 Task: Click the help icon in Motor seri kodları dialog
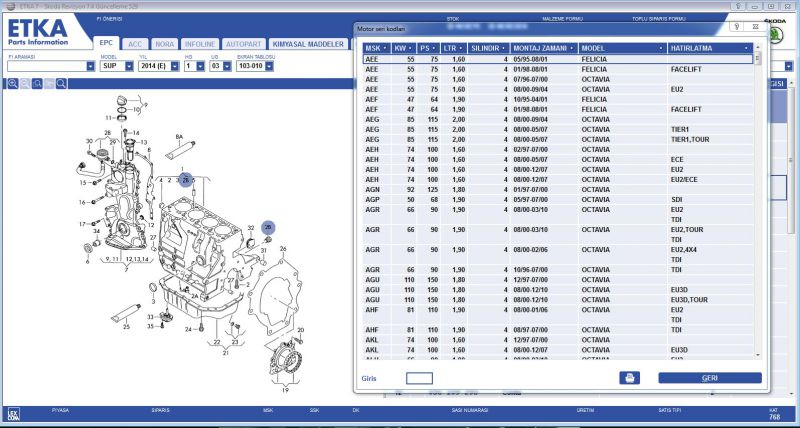click(x=737, y=27)
